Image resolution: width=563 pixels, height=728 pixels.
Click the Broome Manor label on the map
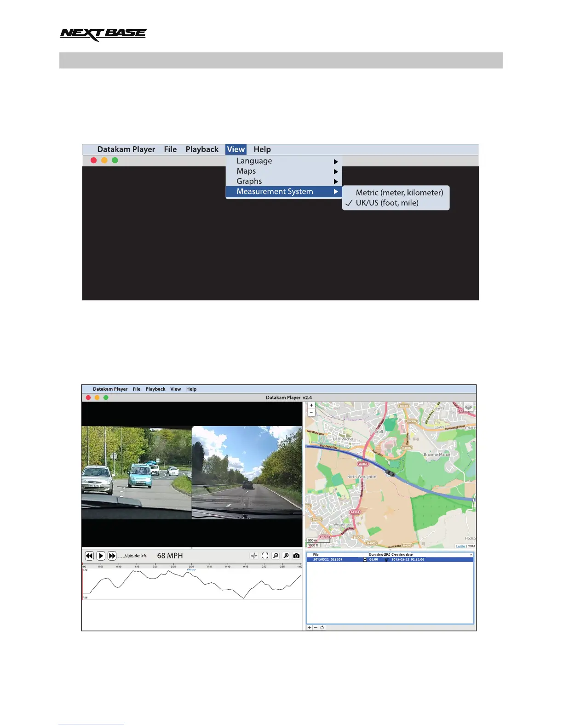(x=437, y=455)
